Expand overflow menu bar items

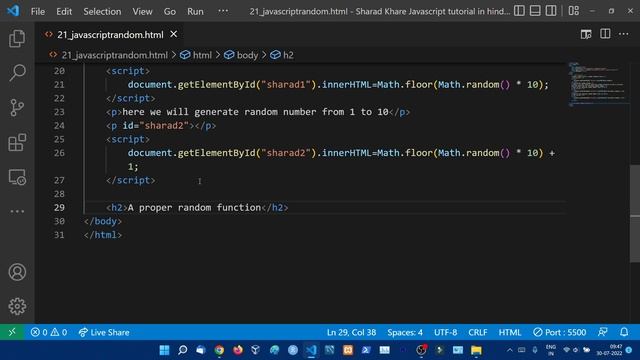click(223, 11)
